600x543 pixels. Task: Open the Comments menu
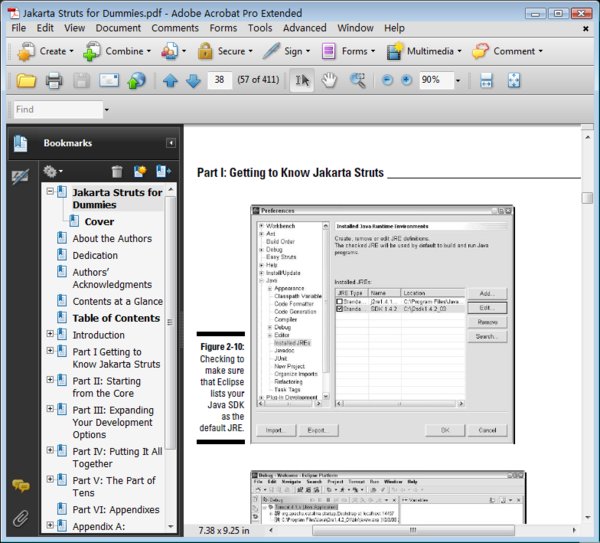tap(175, 28)
